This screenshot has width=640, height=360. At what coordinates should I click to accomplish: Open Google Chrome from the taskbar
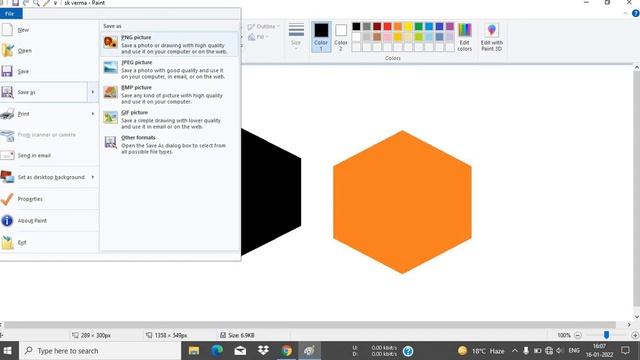point(287,351)
